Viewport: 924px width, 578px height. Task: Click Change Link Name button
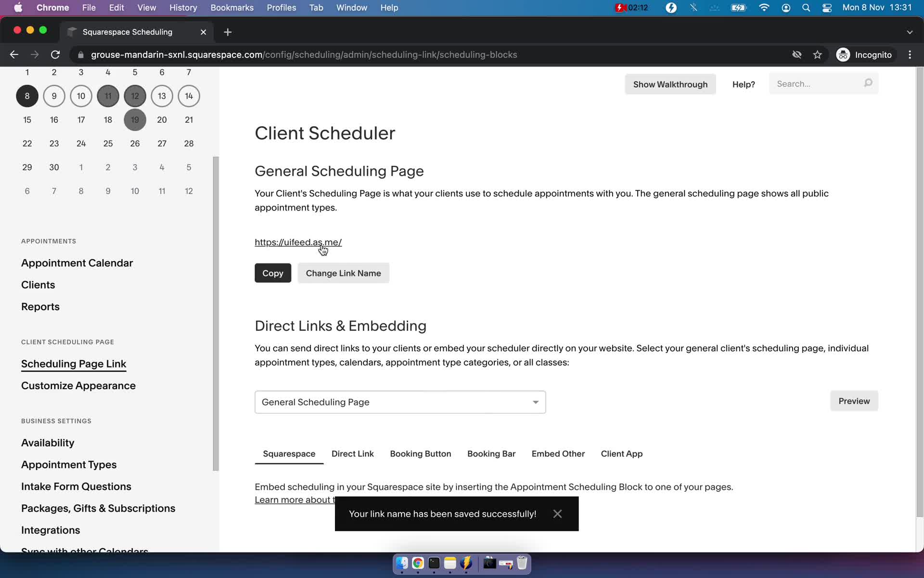[x=343, y=273]
